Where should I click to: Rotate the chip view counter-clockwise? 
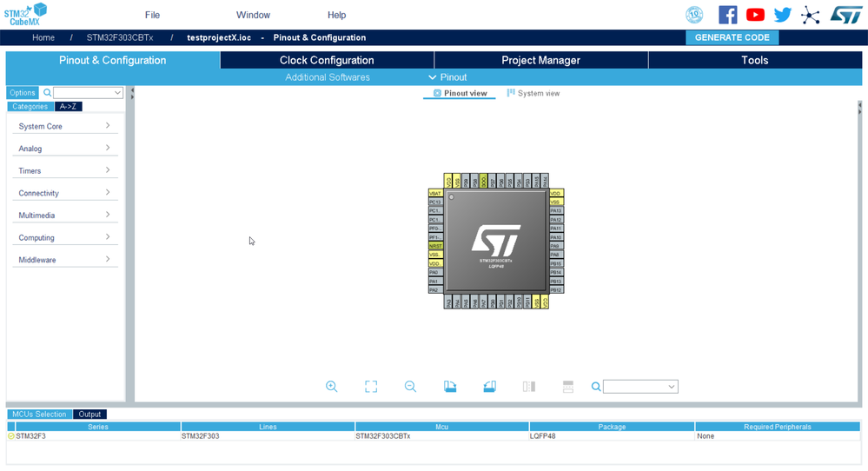coord(489,387)
